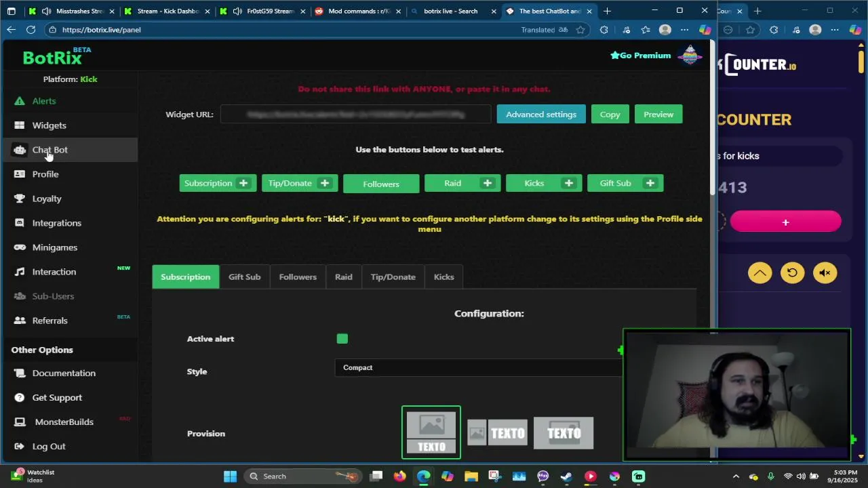Reload the page with the refresh icon
Viewport: 868px width, 488px height.
coord(31,30)
